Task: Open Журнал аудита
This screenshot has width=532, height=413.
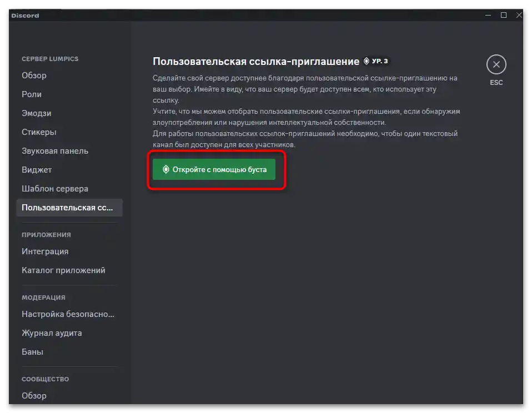Action: (x=52, y=333)
